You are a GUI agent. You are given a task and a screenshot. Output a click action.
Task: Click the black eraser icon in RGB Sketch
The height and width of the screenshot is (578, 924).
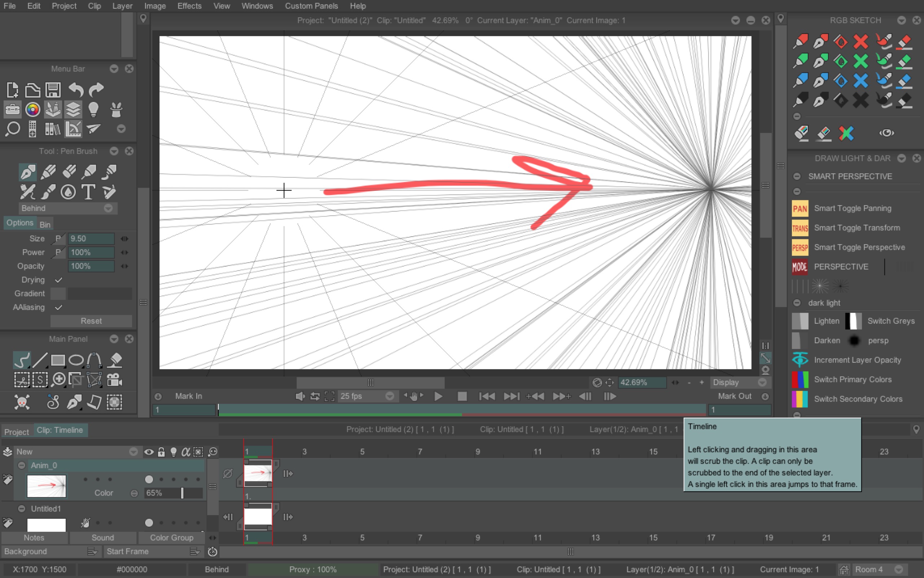tap(904, 100)
